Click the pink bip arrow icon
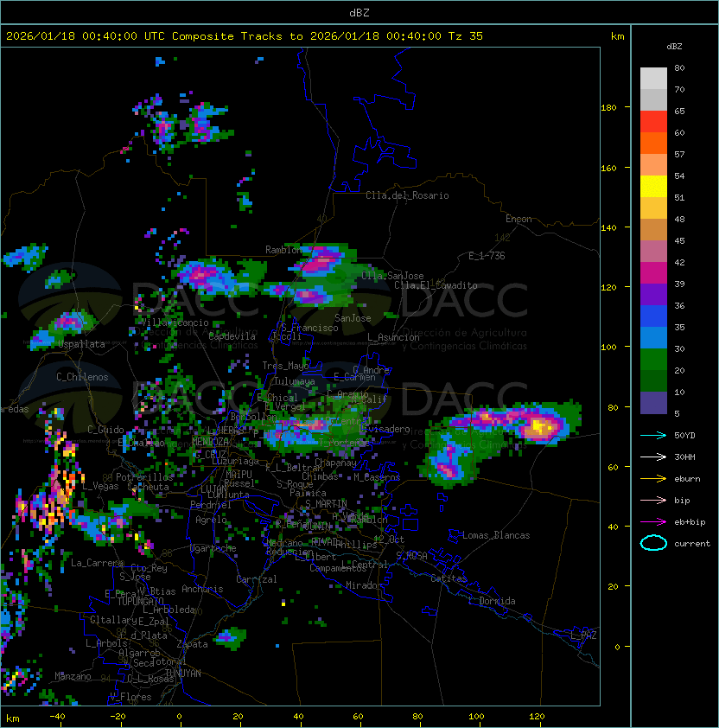Screen dimensions: 719x728 pos(653,500)
